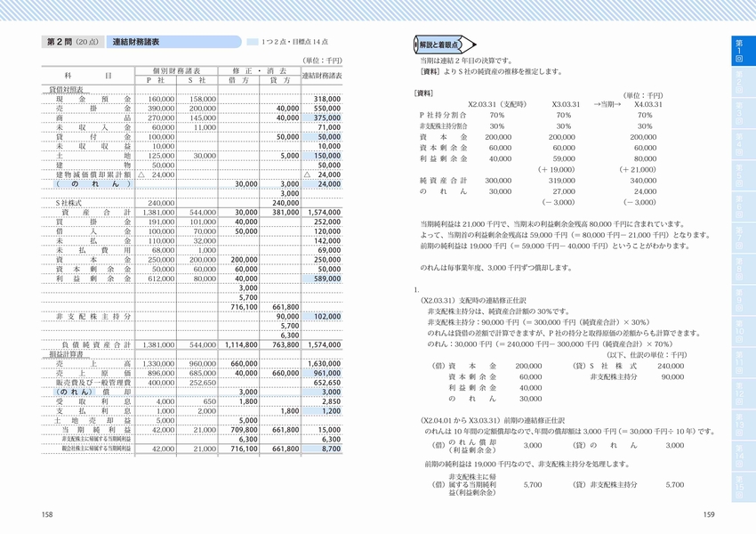Image resolution: width=756 pixels, height=534 pixels.
Task: Click the page number 159
Action: pyautogui.click(x=709, y=514)
